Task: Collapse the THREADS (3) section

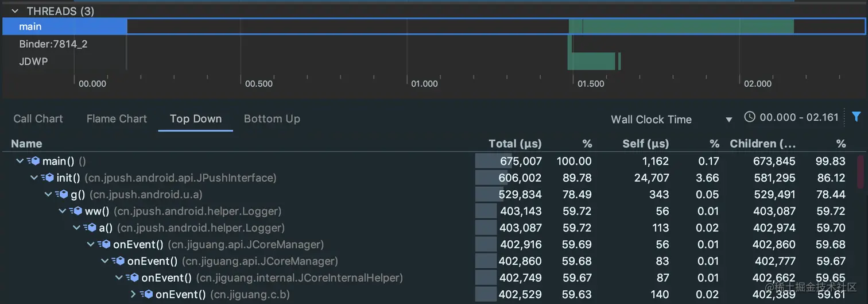Action: click(x=15, y=11)
